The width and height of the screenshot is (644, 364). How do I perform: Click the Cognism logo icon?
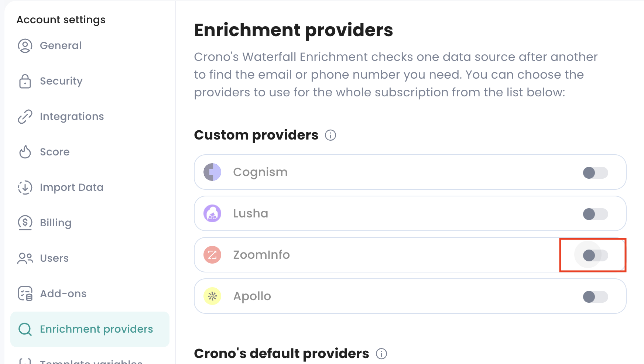tap(212, 172)
